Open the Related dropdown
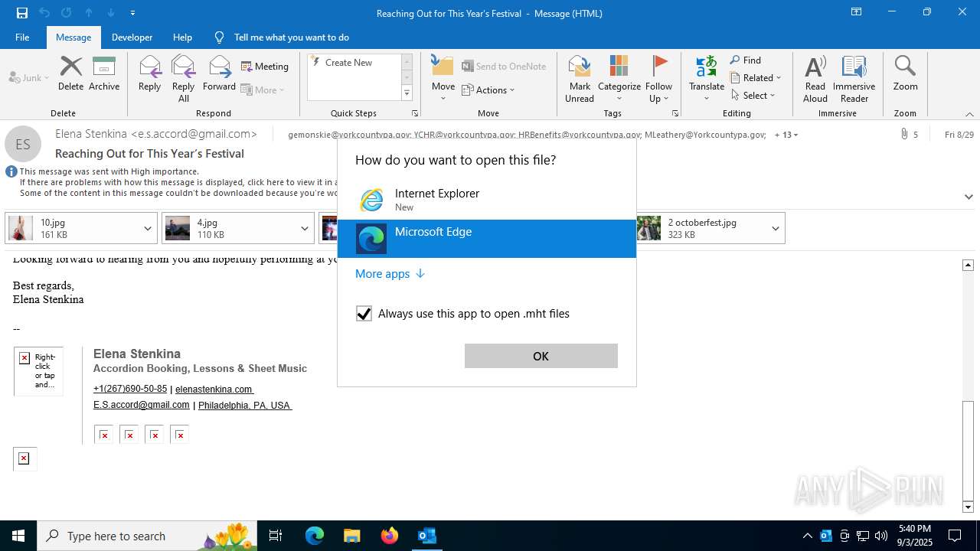The height and width of the screenshot is (551, 980). 756,77
